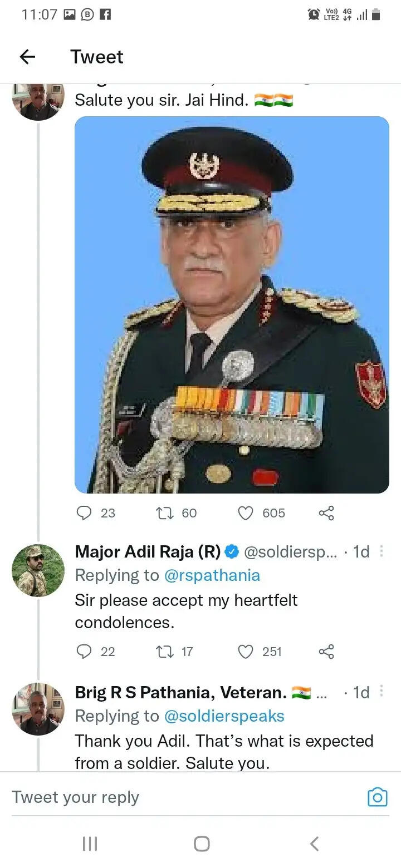This screenshot has height=868, width=401.
Task: Tap the reply icon on Major Adil Raja's tweet
Action: [x=84, y=652]
